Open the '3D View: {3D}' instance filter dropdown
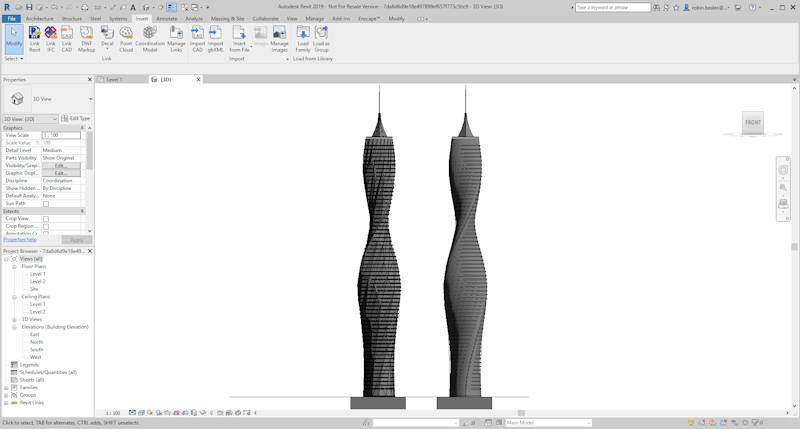The height and width of the screenshot is (429, 800). [x=31, y=119]
